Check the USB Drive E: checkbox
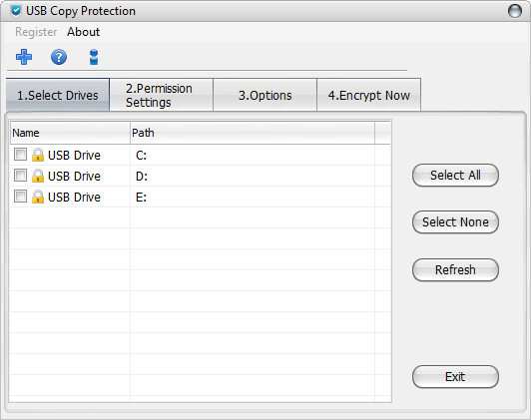Image resolution: width=531 pixels, height=420 pixels. click(x=20, y=197)
